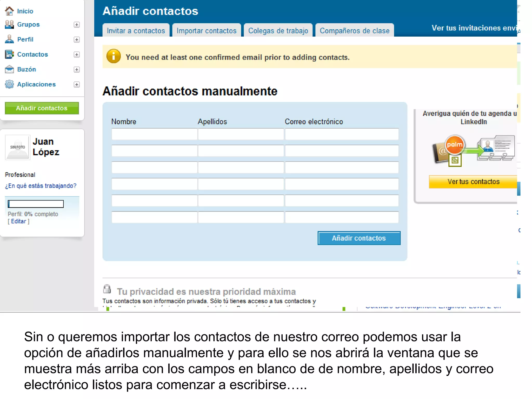This screenshot has width=532, height=399.
Task: Click the yellow info icon in alert
Action: click(114, 56)
